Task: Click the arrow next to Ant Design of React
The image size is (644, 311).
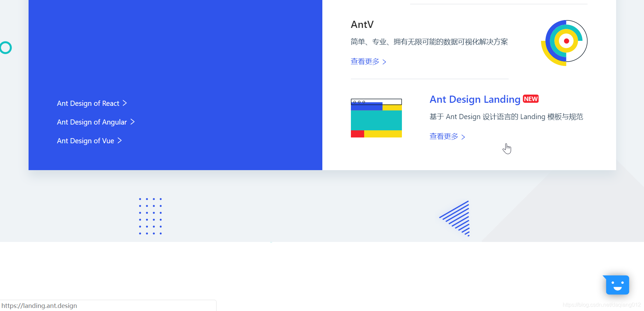Action: point(125,103)
